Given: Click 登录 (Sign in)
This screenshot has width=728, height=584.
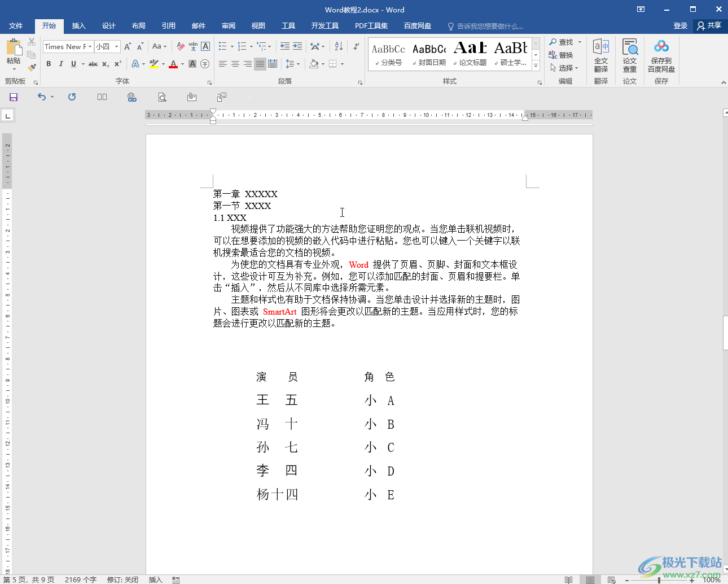Looking at the screenshot, I should pyautogui.click(x=681, y=26).
